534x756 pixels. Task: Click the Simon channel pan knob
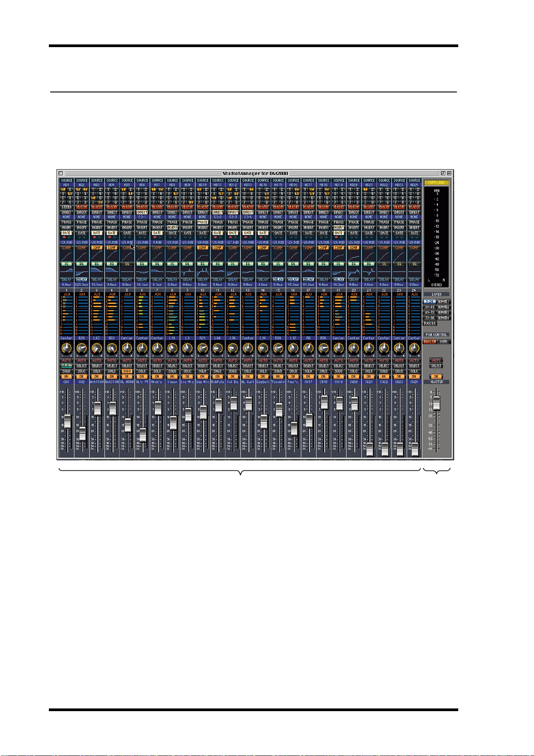[172, 348]
